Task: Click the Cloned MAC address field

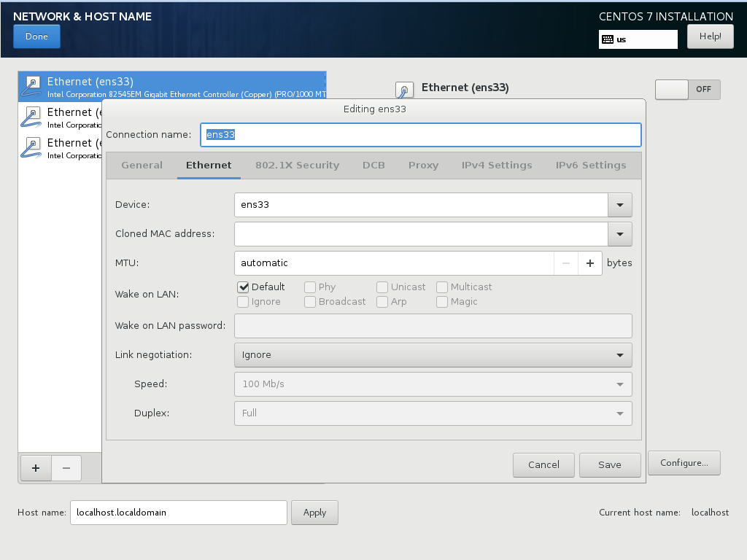Action: [x=421, y=234]
